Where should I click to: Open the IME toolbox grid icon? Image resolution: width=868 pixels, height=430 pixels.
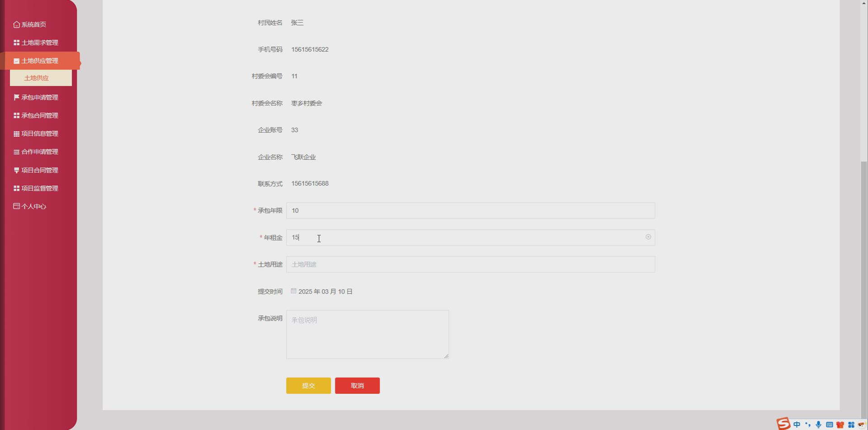[851, 425]
